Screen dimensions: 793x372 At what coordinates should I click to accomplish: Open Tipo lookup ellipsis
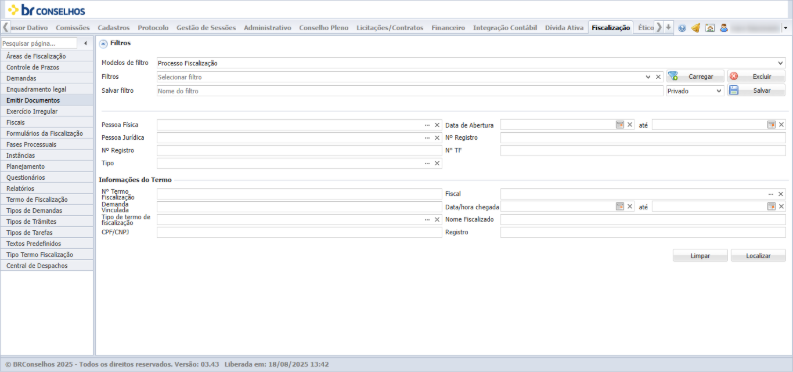pos(427,163)
